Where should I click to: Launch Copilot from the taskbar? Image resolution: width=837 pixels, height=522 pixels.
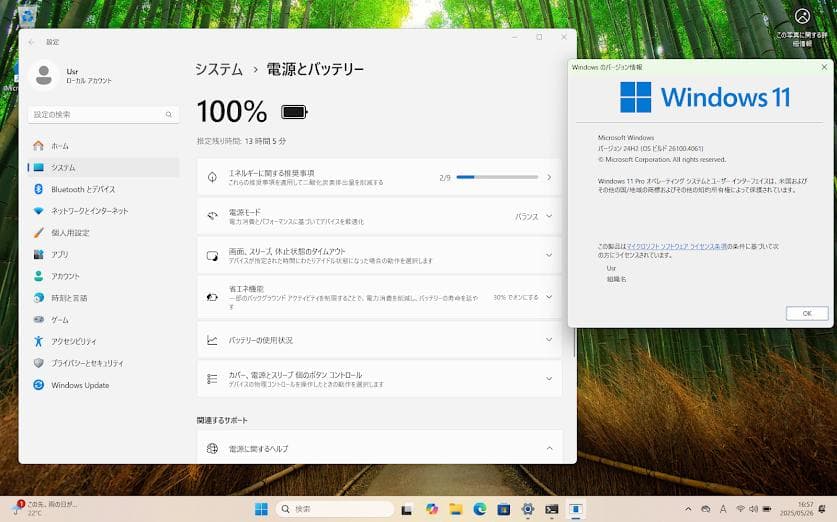pyautogui.click(x=432, y=509)
